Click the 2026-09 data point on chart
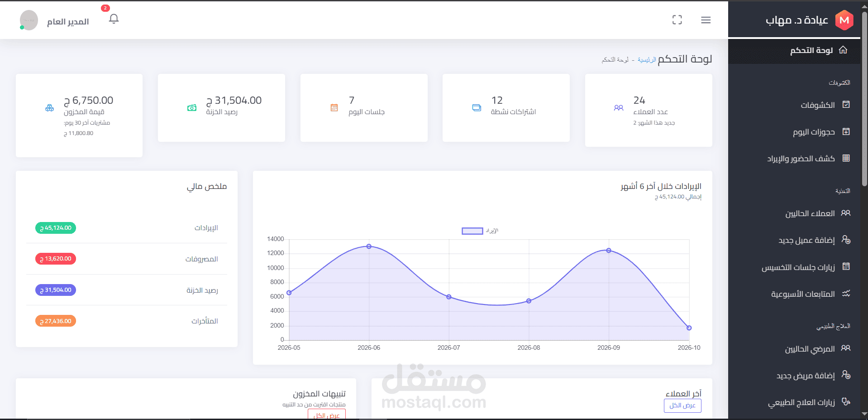The image size is (868, 420). pos(609,251)
